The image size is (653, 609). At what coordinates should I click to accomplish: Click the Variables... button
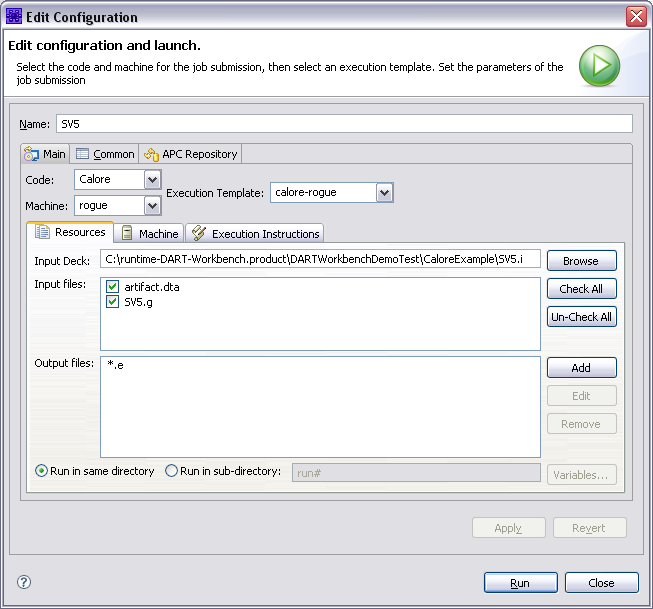581,475
